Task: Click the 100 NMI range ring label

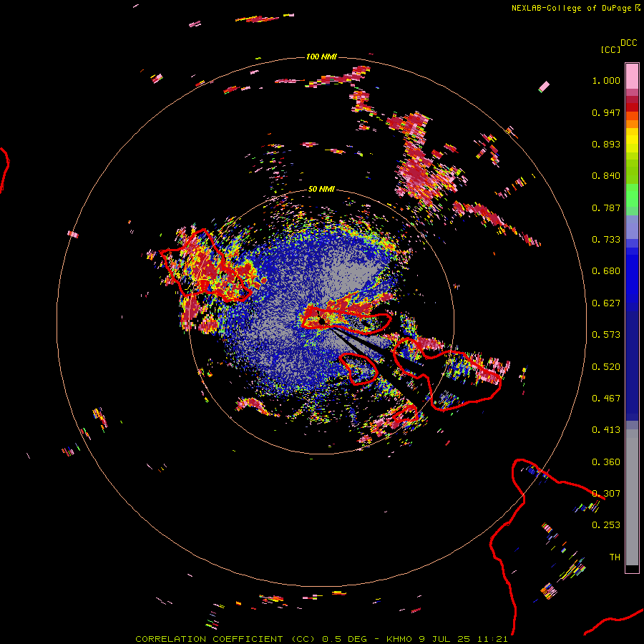Action: coord(321,57)
